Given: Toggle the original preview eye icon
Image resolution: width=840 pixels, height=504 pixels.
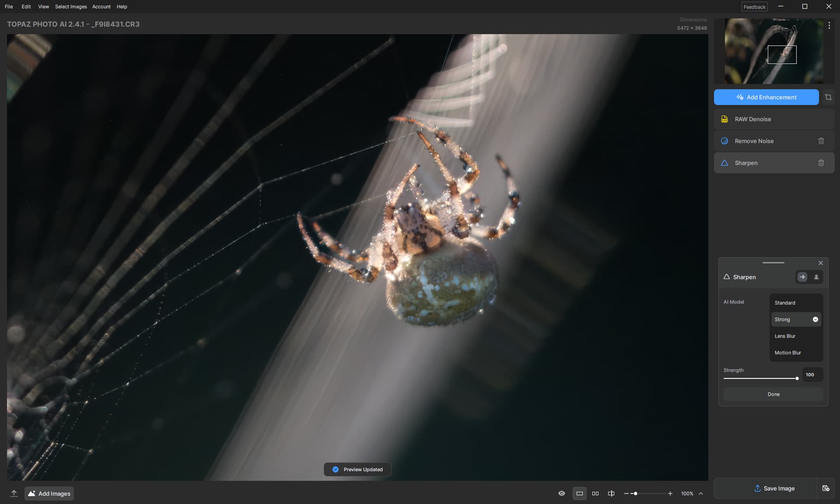Looking at the screenshot, I should tap(562, 493).
